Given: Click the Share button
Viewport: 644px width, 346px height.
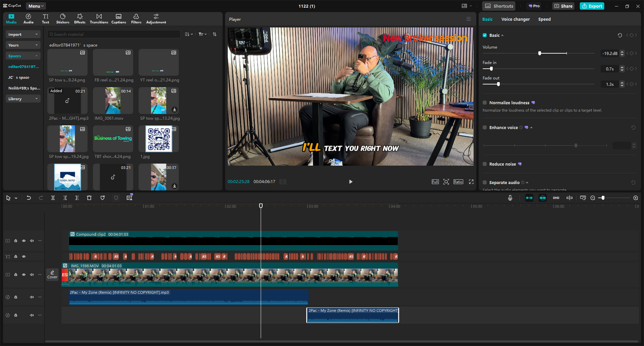Looking at the screenshot, I should point(563,6).
